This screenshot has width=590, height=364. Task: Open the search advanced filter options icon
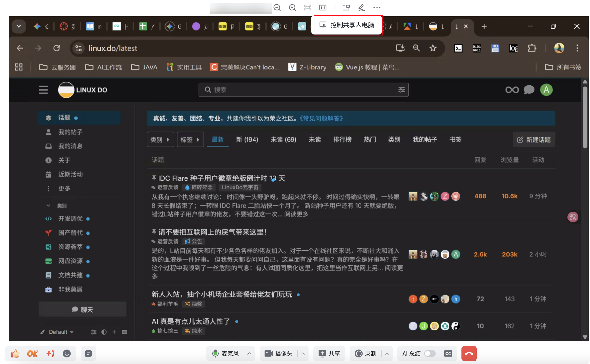coord(401,90)
